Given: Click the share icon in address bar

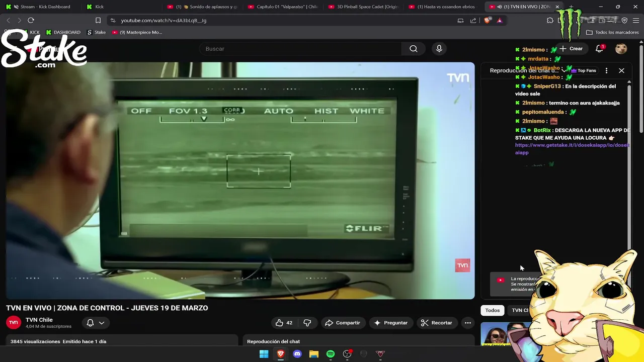Looking at the screenshot, I should [x=473, y=20].
